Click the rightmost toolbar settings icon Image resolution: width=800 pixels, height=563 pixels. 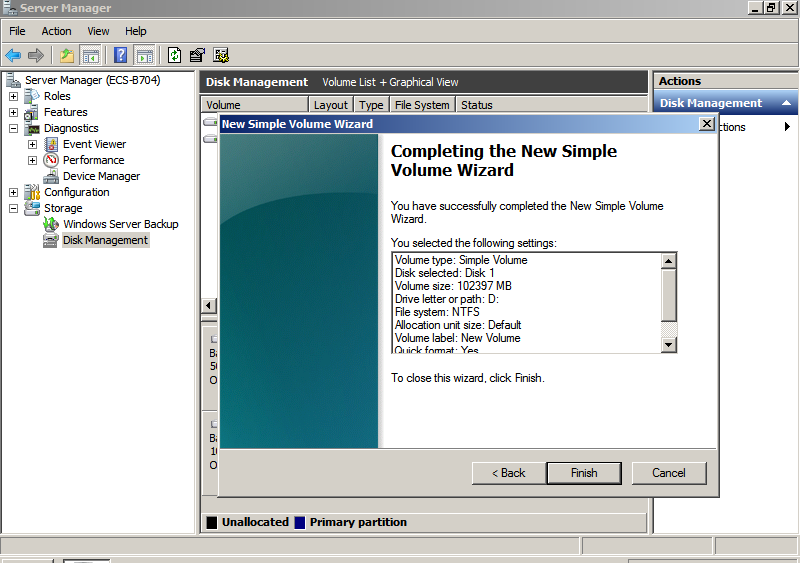pos(221,55)
